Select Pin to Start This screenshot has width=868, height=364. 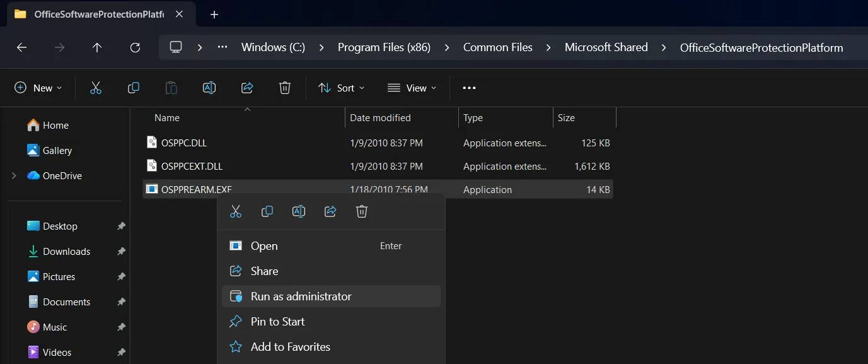click(331, 322)
